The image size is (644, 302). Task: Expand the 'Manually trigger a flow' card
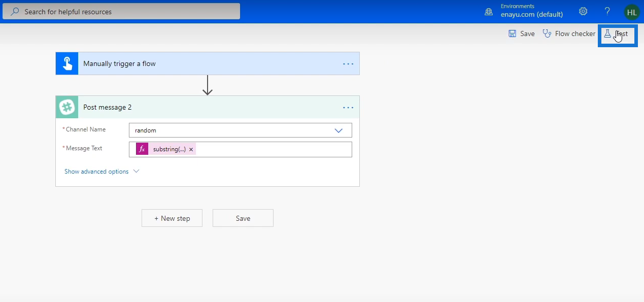(x=208, y=63)
